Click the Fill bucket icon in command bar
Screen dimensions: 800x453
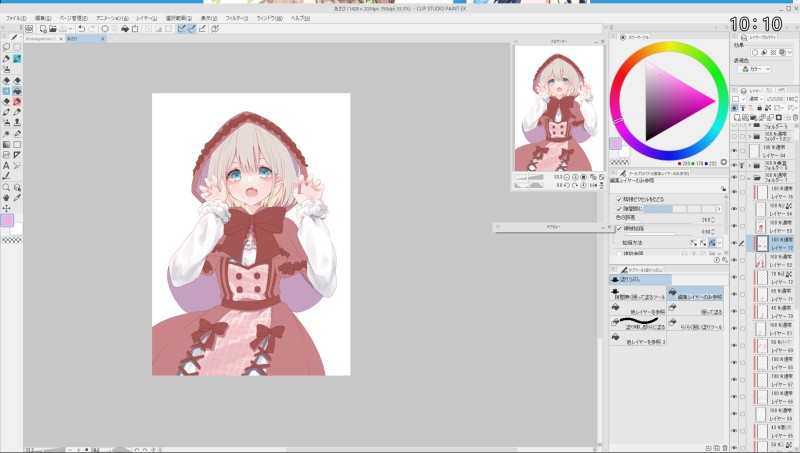pos(125,29)
